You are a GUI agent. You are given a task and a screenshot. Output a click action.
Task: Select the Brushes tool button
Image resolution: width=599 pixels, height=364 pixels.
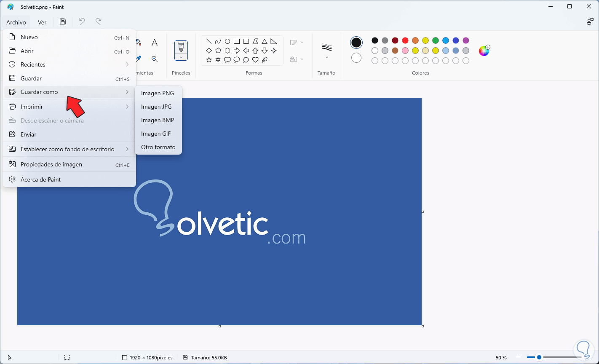[x=181, y=47]
